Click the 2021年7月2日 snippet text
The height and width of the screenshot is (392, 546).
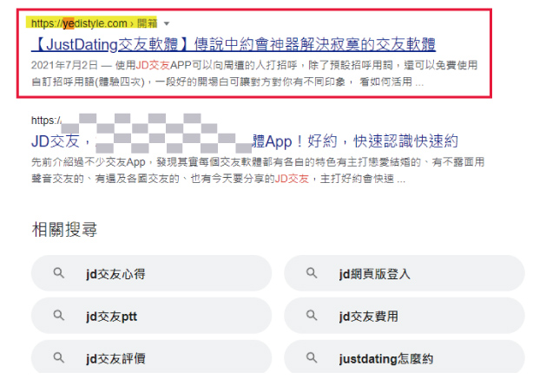click(65, 65)
